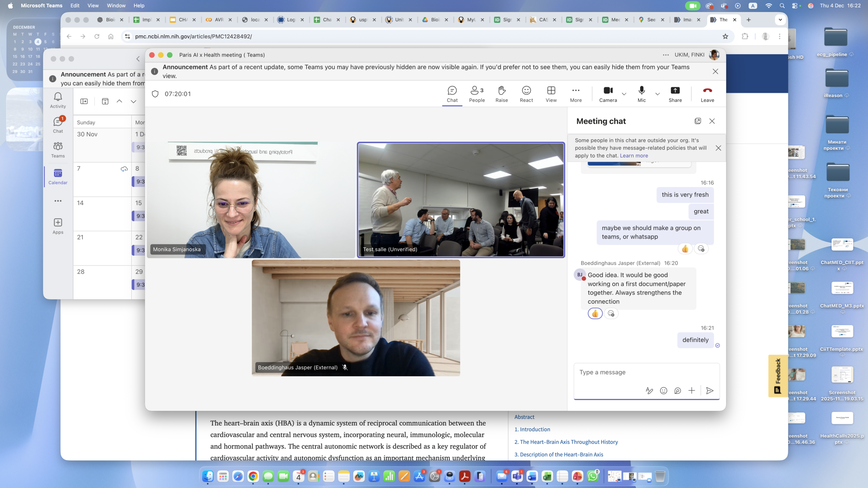Switch to the Chat tab in meeting toolbar

(x=452, y=94)
